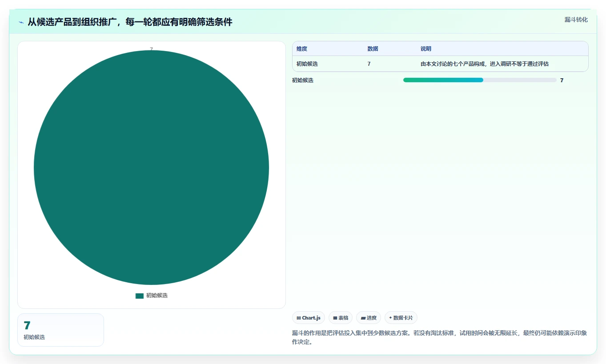606x364 pixels.
Task: Click the lightning icon beside the title
Action: (x=21, y=22)
